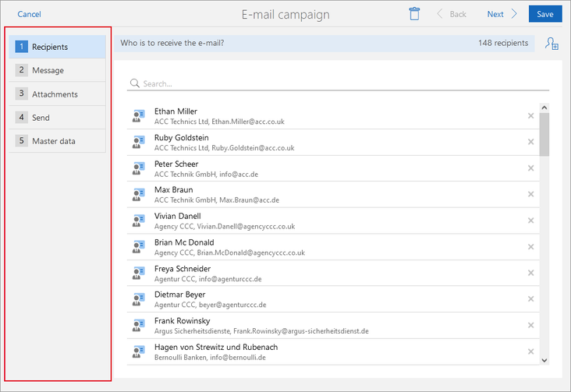This screenshot has height=392, width=571.
Task: Delete Peter Scheer recipient entry
Action: tap(530, 168)
